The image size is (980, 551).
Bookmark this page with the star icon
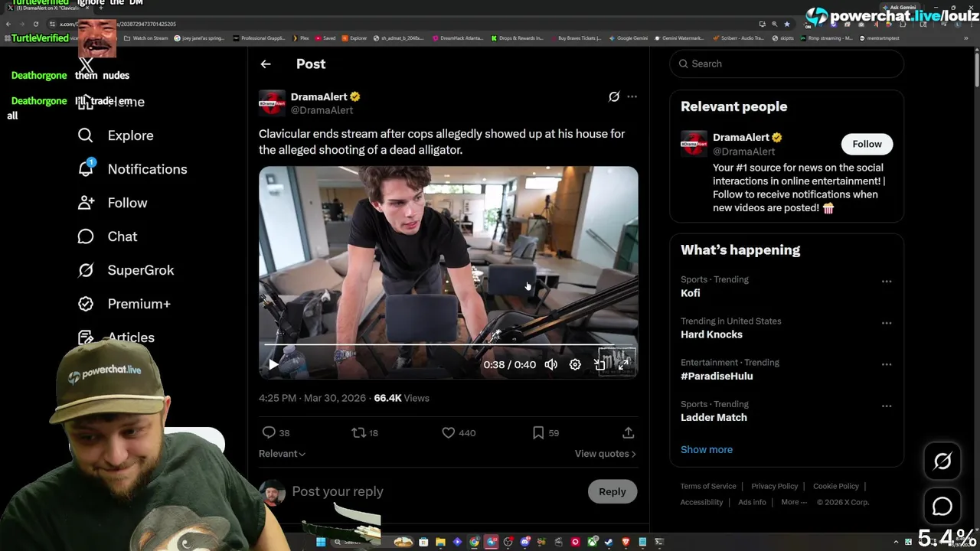click(786, 24)
